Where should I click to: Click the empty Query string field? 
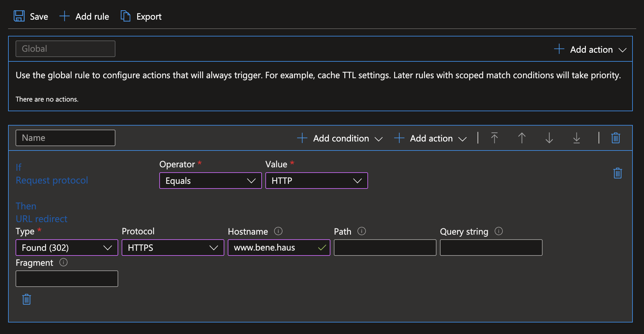(491, 248)
